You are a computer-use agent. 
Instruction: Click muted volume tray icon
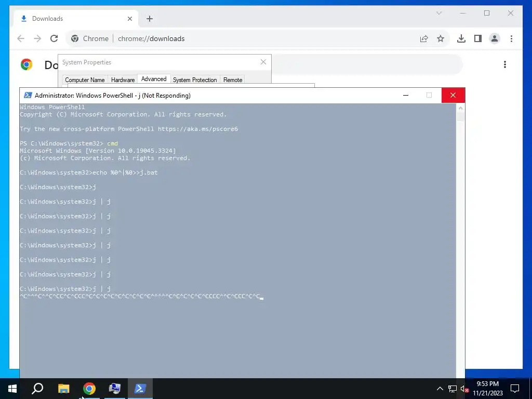pyautogui.click(x=464, y=389)
